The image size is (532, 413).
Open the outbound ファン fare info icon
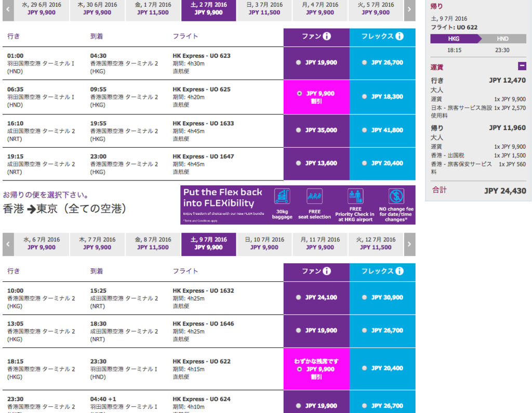point(327,36)
